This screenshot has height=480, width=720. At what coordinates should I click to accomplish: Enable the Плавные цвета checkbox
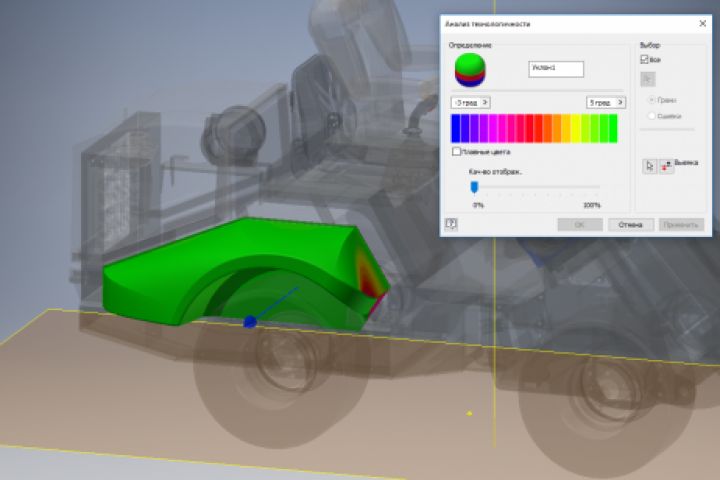pos(456,152)
